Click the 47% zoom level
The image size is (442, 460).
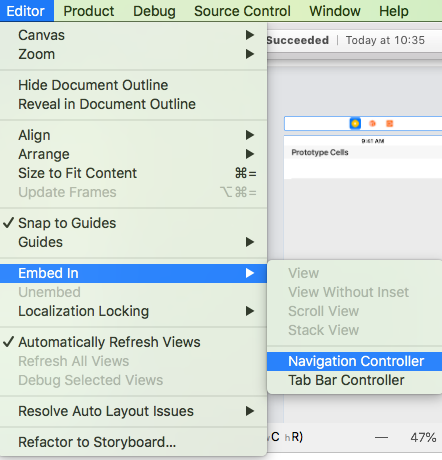coord(423,437)
